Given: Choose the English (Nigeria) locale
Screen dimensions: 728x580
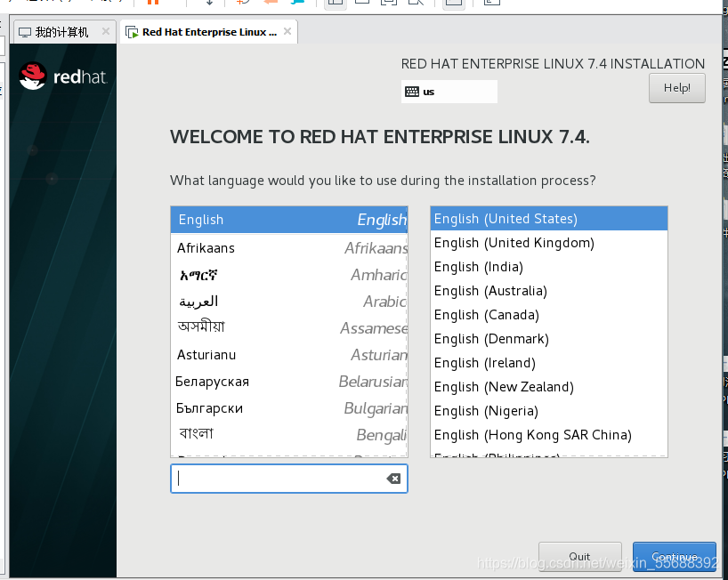Looking at the screenshot, I should [x=549, y=411].
